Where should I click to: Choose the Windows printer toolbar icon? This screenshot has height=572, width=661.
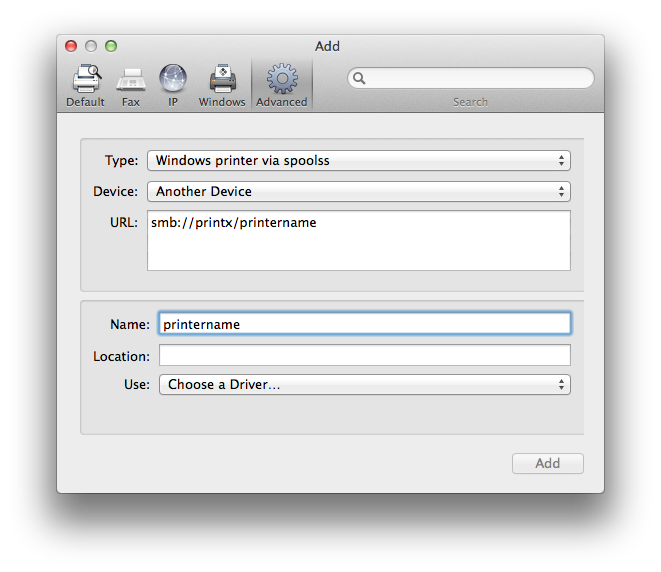[223, 79]
